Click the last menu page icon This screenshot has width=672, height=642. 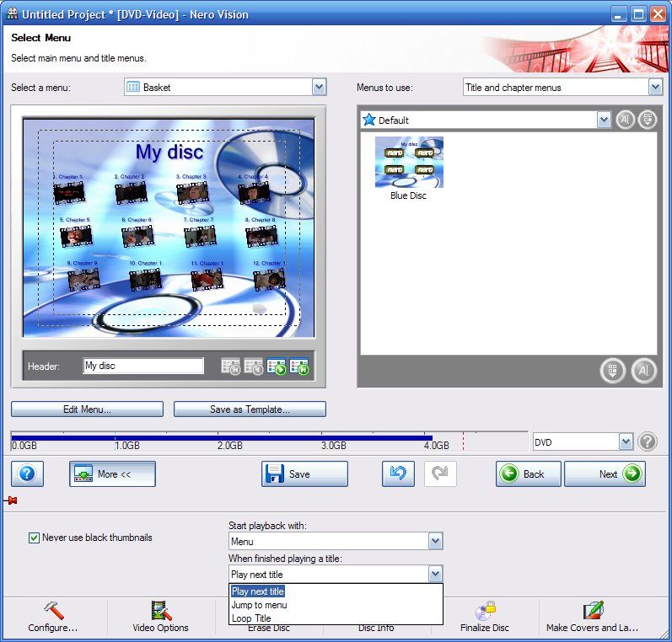click(298, 366)
